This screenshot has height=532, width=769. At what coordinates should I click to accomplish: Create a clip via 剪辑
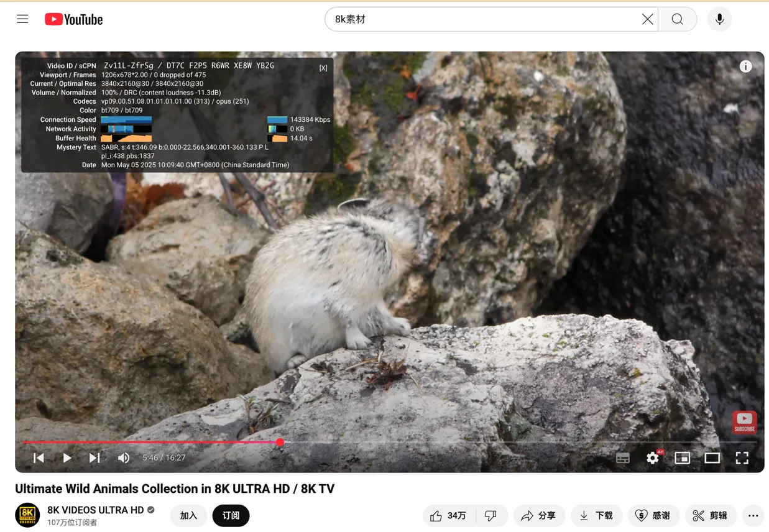click(x=711, y=516)
